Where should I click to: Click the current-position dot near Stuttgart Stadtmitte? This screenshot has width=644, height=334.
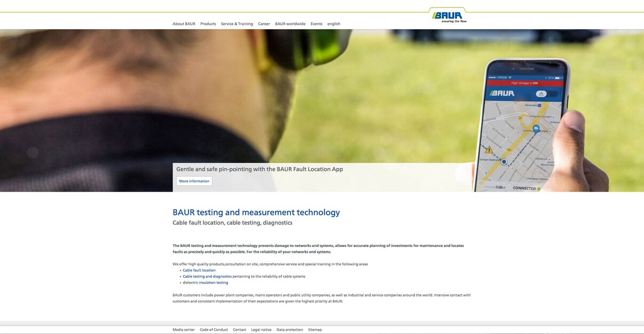[504, 162]
